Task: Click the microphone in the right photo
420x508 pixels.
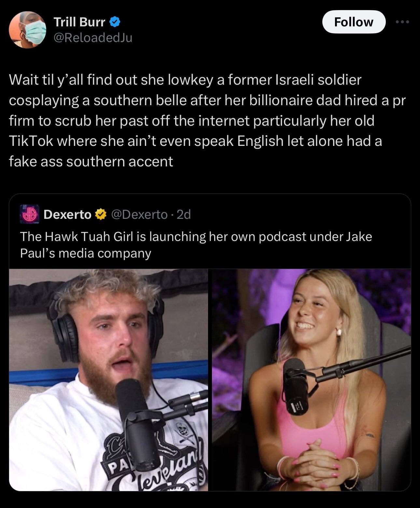Action: pyautogui.click(x=296, y=386)
